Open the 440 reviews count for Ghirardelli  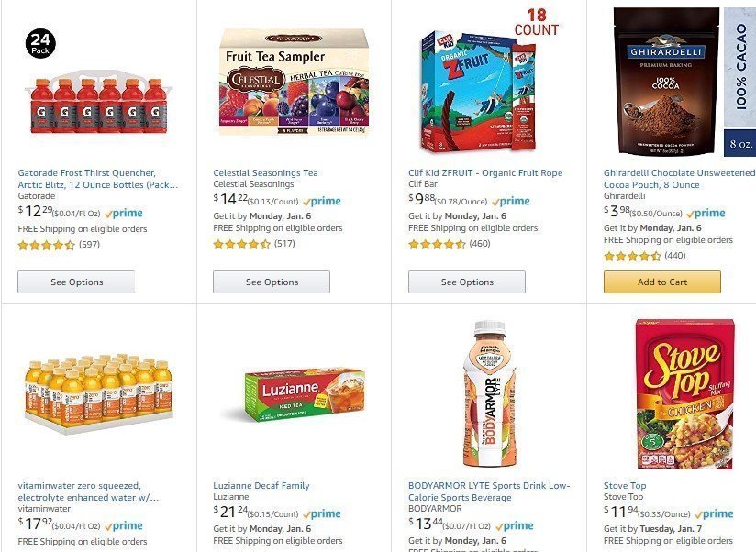coord(675,256)
